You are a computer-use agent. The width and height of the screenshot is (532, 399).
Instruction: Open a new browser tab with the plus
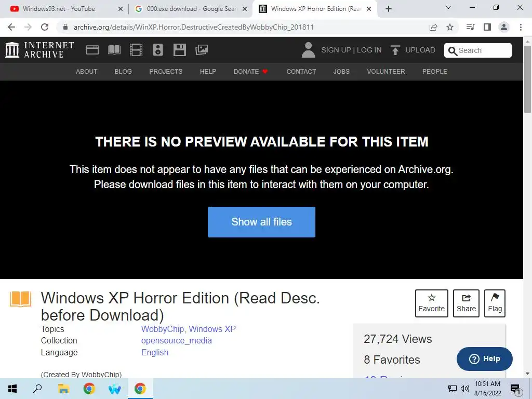pyautogui.click(x=389, y=9)
